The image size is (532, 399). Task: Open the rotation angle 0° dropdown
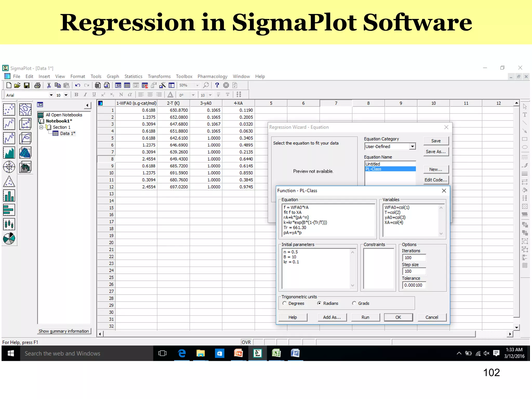[193, 95]
